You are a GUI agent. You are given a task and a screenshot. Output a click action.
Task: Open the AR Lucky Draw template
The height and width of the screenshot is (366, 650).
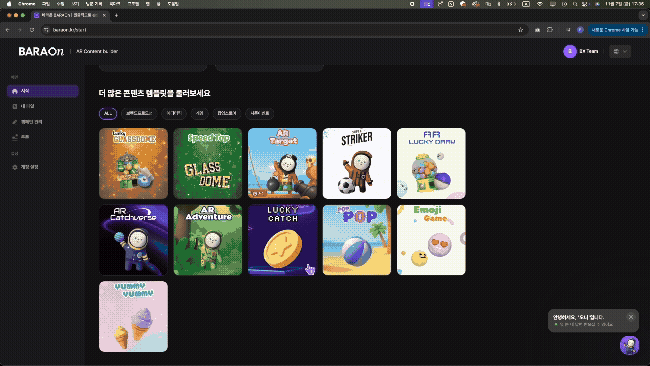(431, 163)
